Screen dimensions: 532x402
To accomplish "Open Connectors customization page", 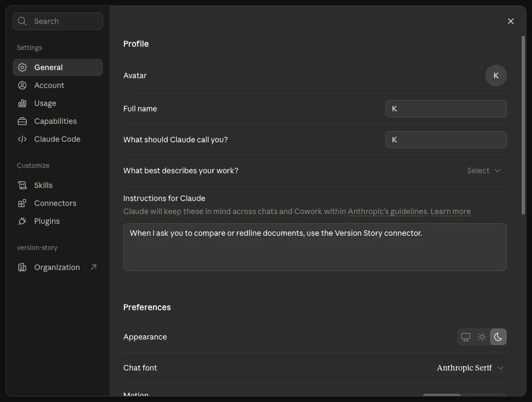I will 58,203.
